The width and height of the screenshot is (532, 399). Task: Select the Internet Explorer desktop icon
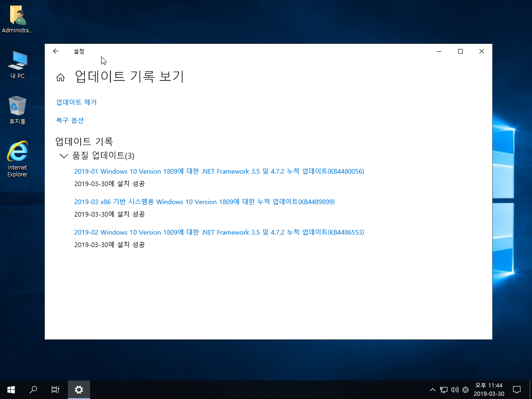tap(17, 159)
